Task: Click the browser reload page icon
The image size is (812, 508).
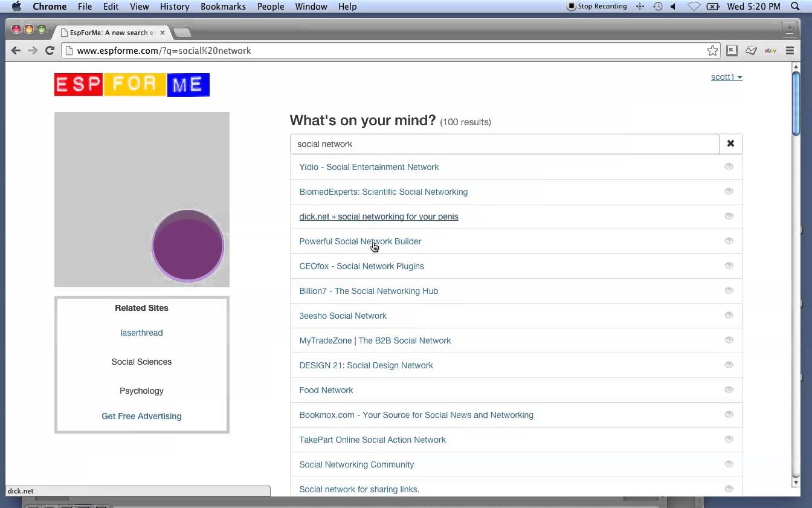Action: pos(50,51)
